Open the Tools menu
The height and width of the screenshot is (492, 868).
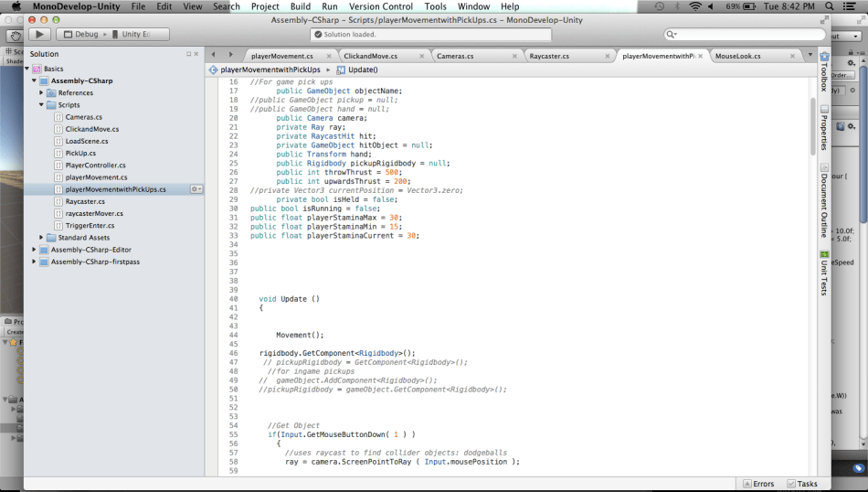tap(435, 6)
